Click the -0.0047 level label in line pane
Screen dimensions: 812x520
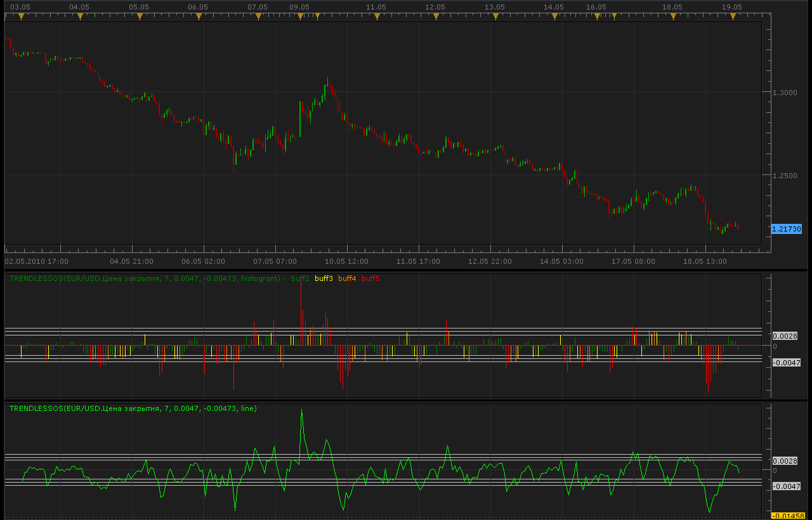pyautogui.click(x=785, y=486)
